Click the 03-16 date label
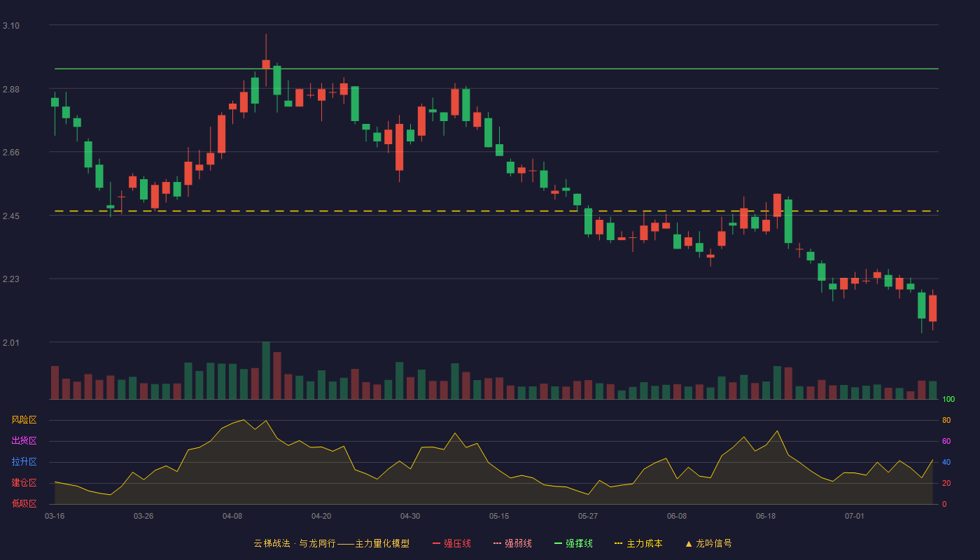 55,516
